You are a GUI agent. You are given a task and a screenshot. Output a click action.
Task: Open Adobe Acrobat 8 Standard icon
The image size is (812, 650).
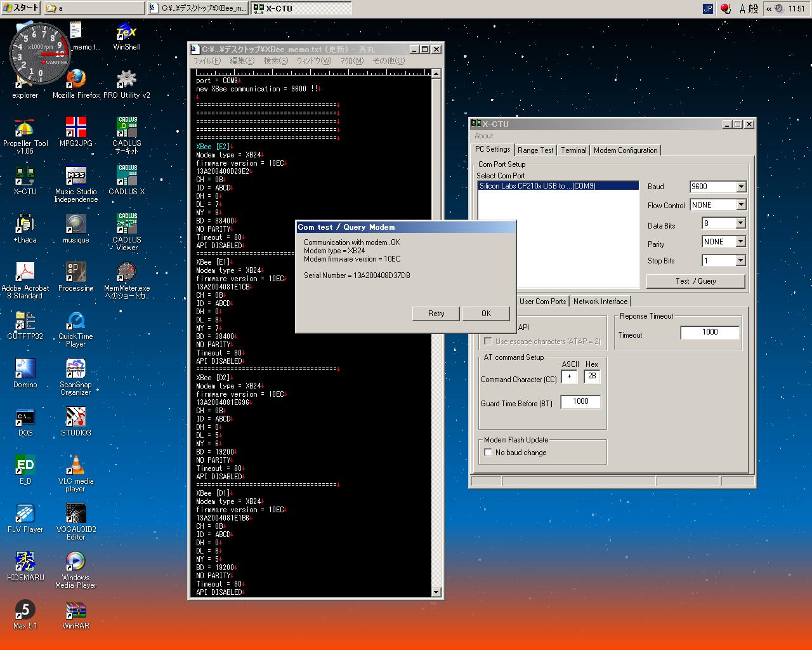click(25, 273)
